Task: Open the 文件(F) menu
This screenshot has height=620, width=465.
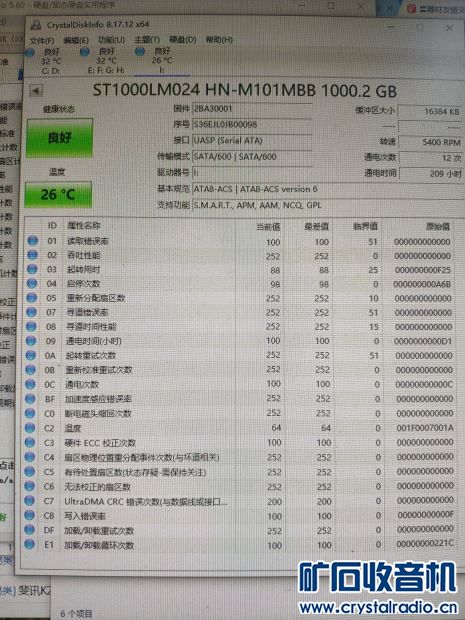Action: click(42, 41)
